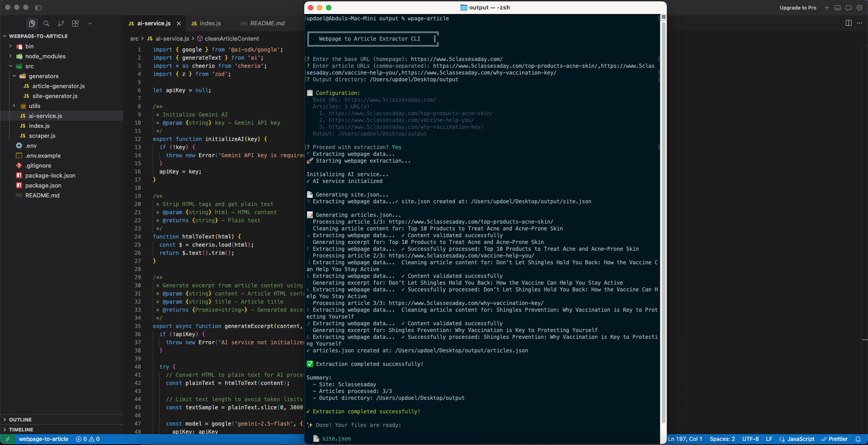Image resolution: width=868 pixels, height=445 pixels.
Task: Open the errors and warnings indicator
Action: pyautogui.click(x=88, y=439)
